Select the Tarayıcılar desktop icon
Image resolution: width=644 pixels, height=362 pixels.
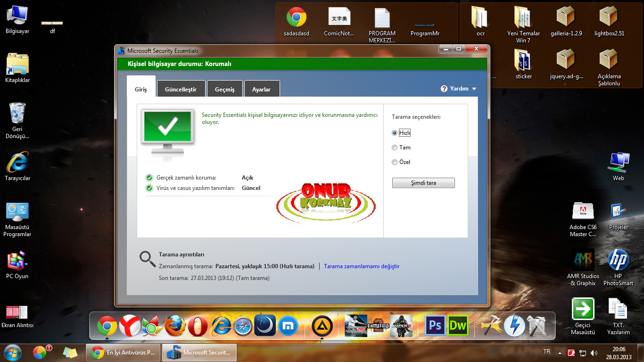point(17,166)
